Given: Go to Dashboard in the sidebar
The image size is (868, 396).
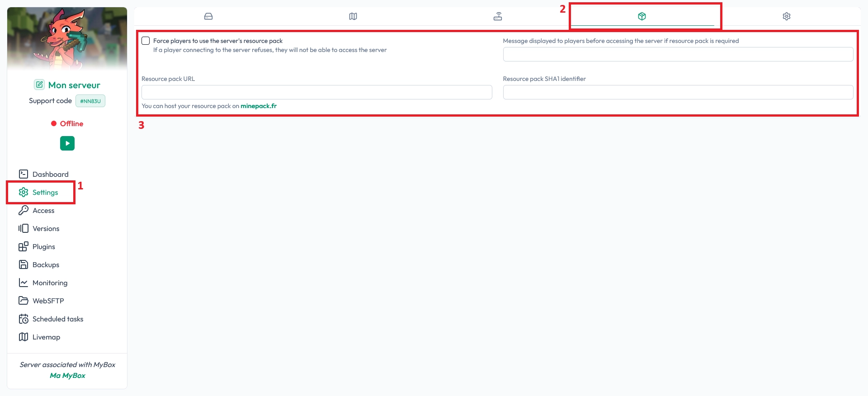Looking at the screenshot, I should [50, 174].
